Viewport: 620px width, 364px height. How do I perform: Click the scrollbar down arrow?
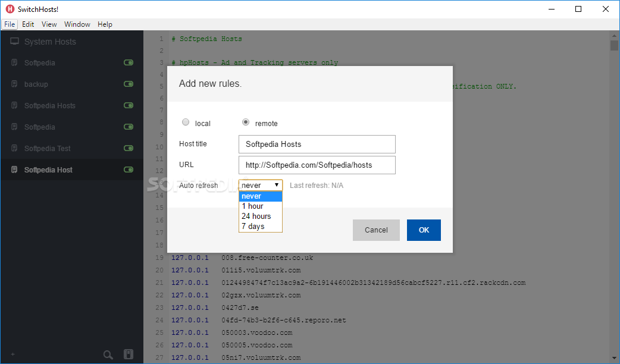[613, 358]
